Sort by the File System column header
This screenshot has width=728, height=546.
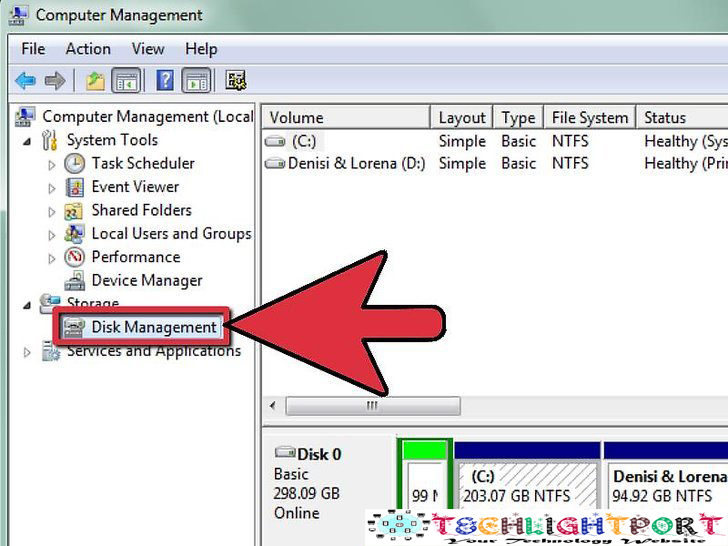[x=590, y=117]
